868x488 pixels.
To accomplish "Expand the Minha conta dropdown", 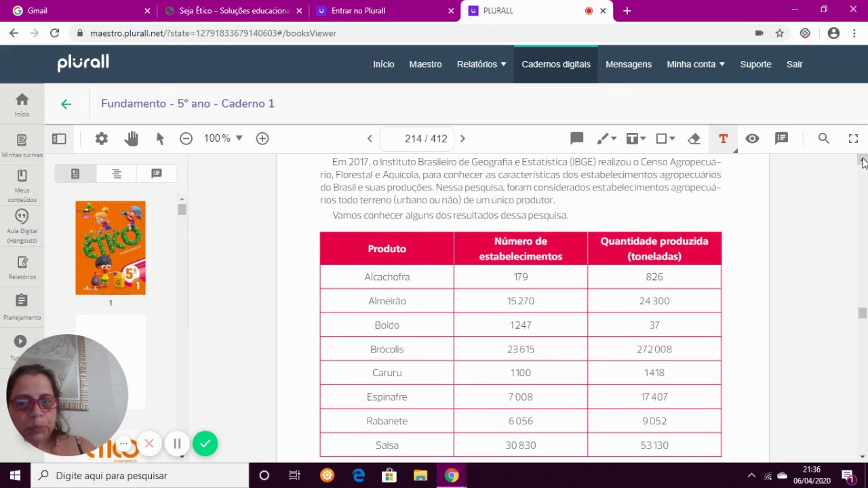I will 696,64.
